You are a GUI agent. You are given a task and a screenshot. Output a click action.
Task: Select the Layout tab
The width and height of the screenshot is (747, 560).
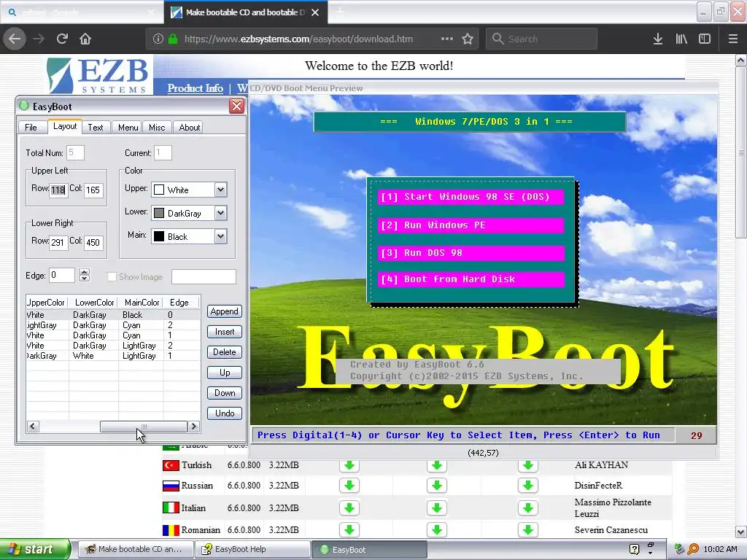pos(65,126)
